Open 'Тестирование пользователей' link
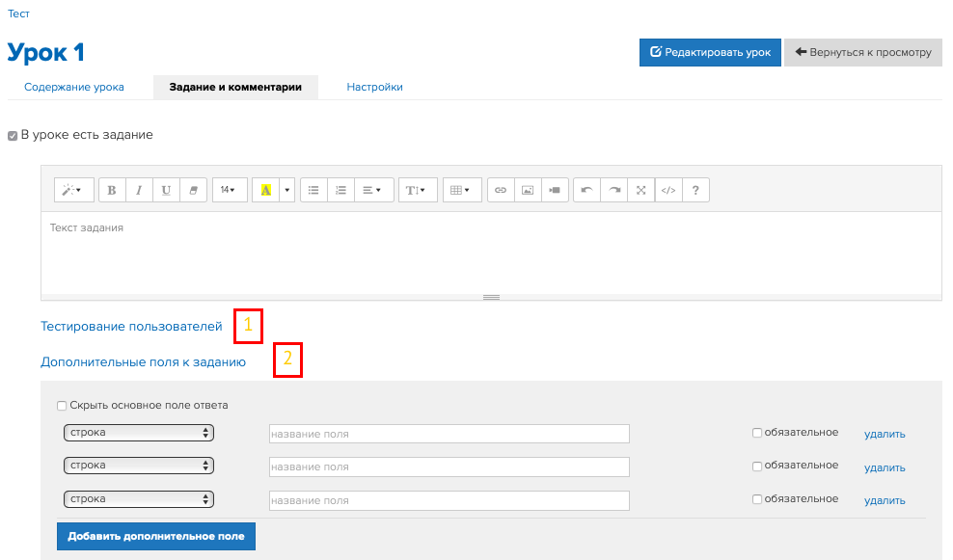This screenshot has width=953, height=560. click(x=131, y=326)
